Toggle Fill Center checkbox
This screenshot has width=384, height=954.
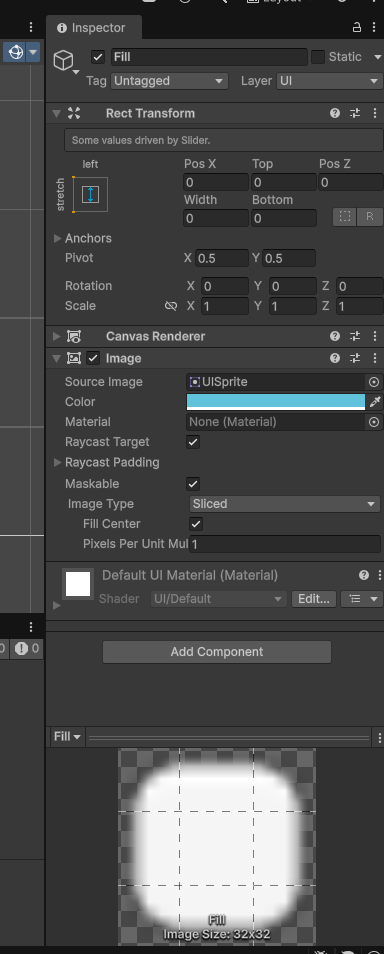[x=196, y=523]
